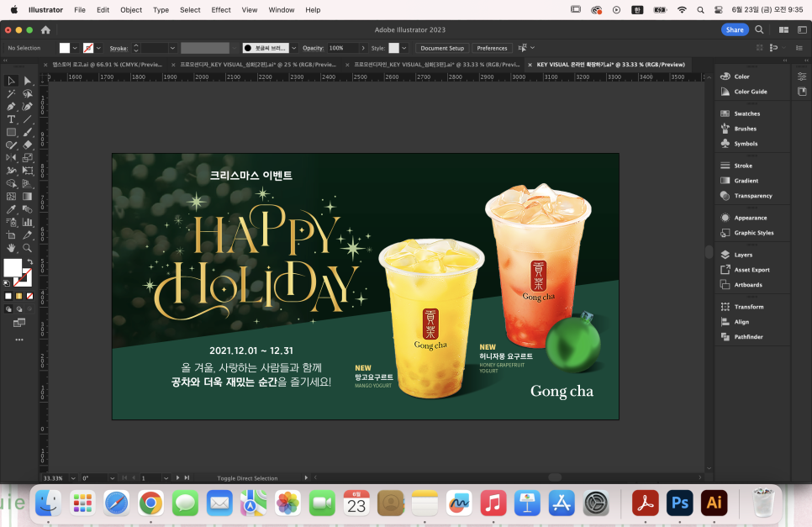812x527 pixels.
Task: Open the brush definition dropdown
Action: (294, 48)
